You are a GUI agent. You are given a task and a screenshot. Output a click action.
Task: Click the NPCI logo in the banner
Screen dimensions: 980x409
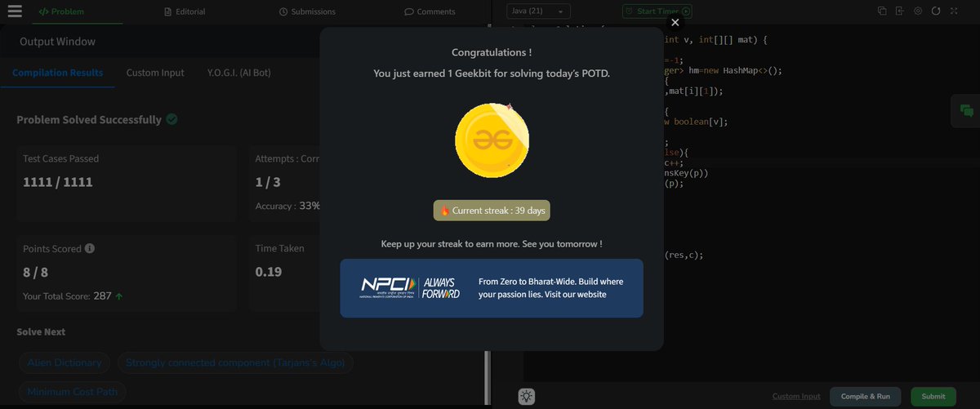(389, 287)
